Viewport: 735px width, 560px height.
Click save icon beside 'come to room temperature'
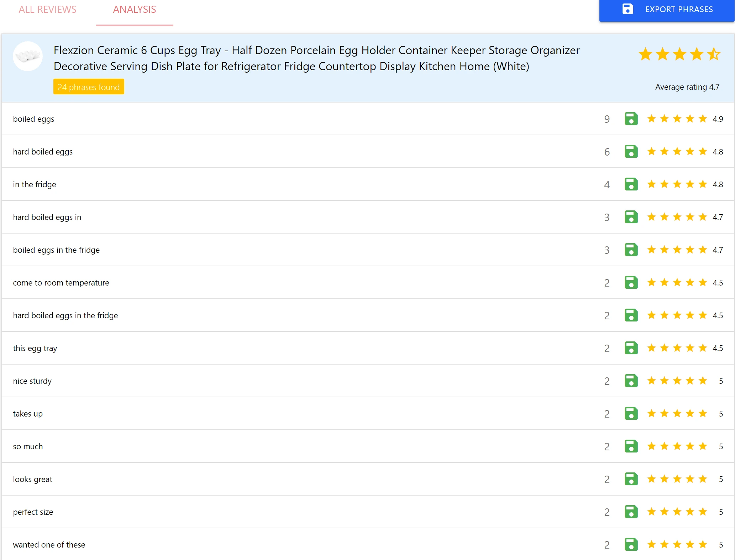click(x=631, y=283)
